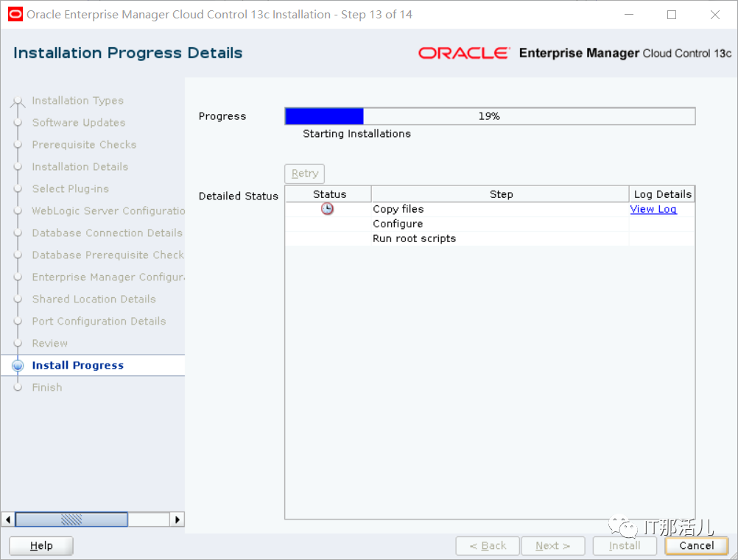The height and width of the screenshot is (560, 738).
Task: Click the scroll left arrow in sidebar
Action: [8, 520]
